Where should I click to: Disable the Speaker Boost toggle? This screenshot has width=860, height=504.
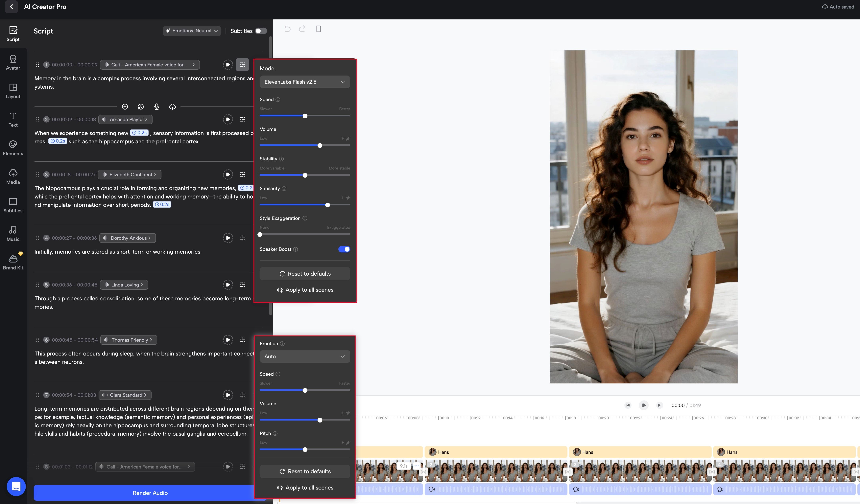point(344,249)
